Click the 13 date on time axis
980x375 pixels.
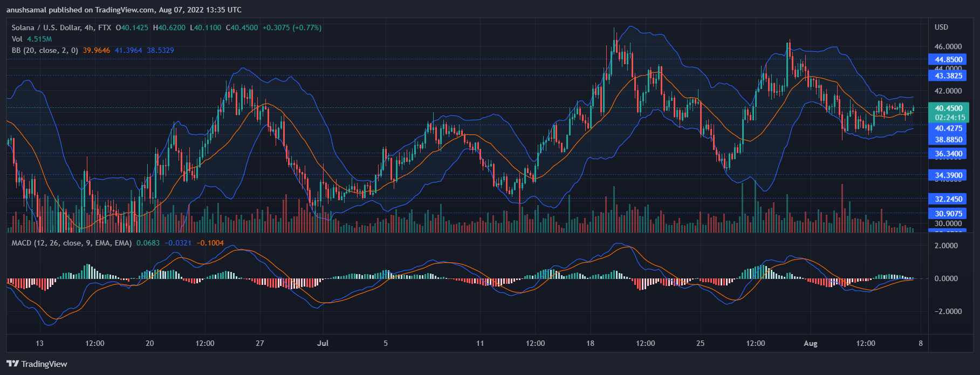(x=39, y=343)
